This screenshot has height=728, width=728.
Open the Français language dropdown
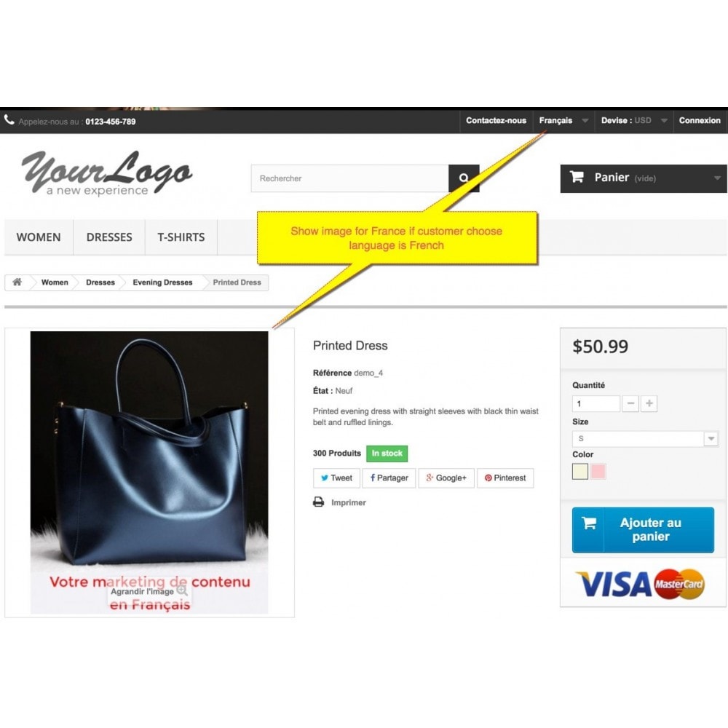563,121
